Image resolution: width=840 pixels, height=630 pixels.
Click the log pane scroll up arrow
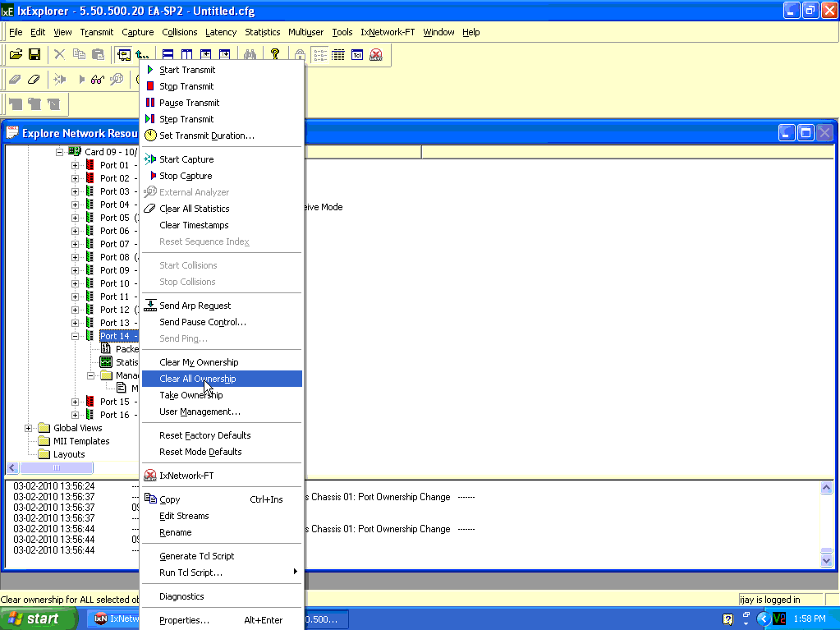coord(827,488)
